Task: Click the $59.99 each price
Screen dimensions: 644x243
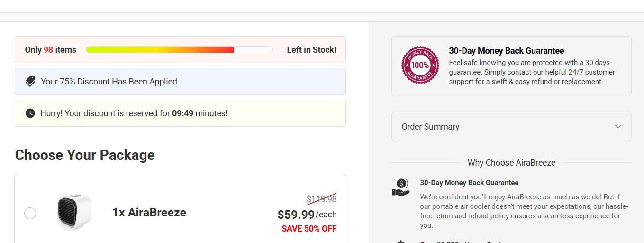Action: 307,215
